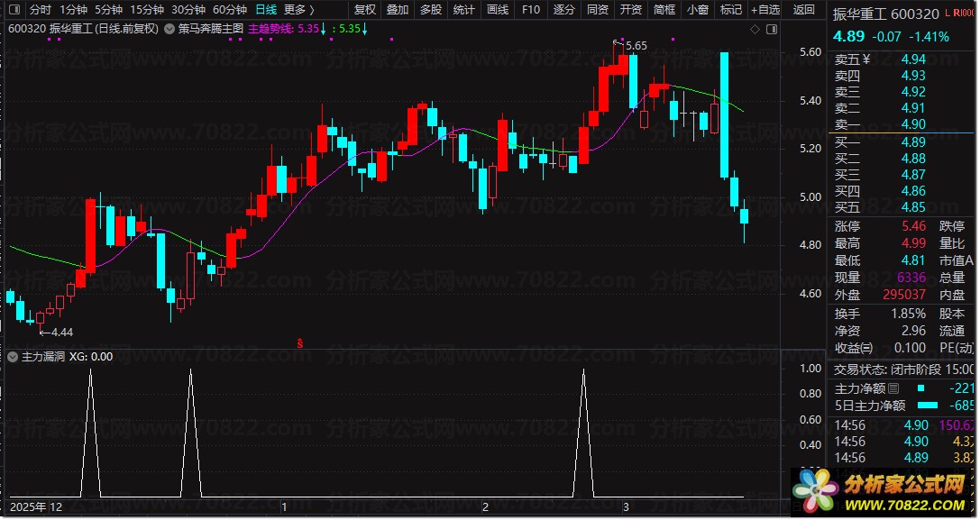Viewport: 980px width, 520px height.
Task: Activate the 画线 drawing tools
Action: tap(498, 9)
